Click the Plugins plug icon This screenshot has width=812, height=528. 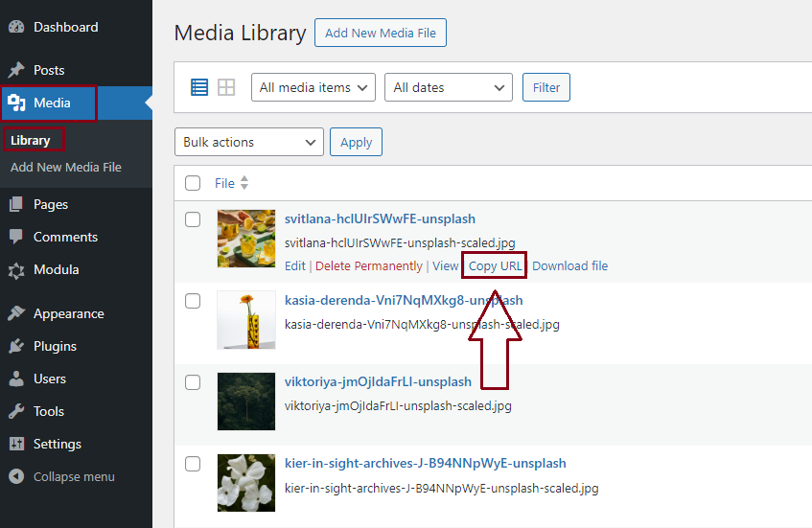[16, 346]
